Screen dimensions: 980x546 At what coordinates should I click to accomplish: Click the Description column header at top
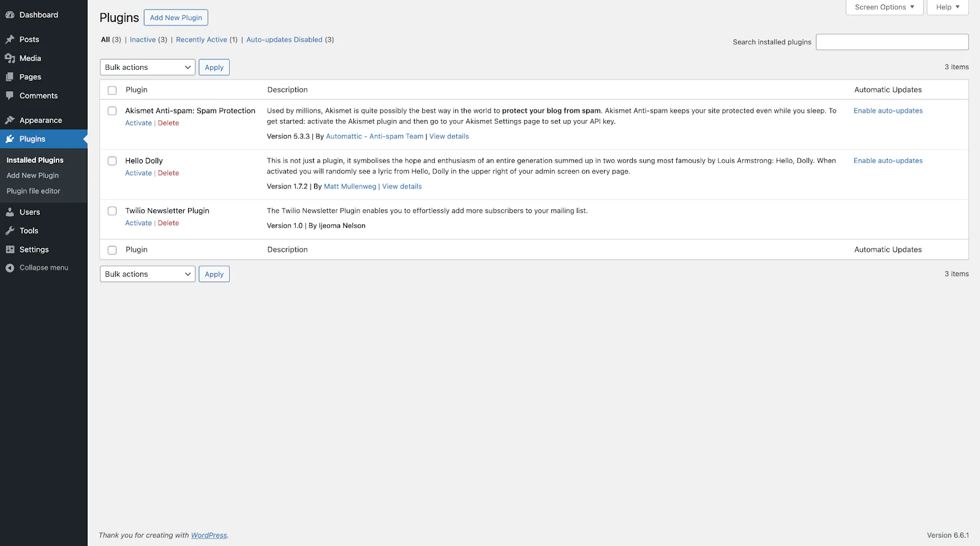287,90
